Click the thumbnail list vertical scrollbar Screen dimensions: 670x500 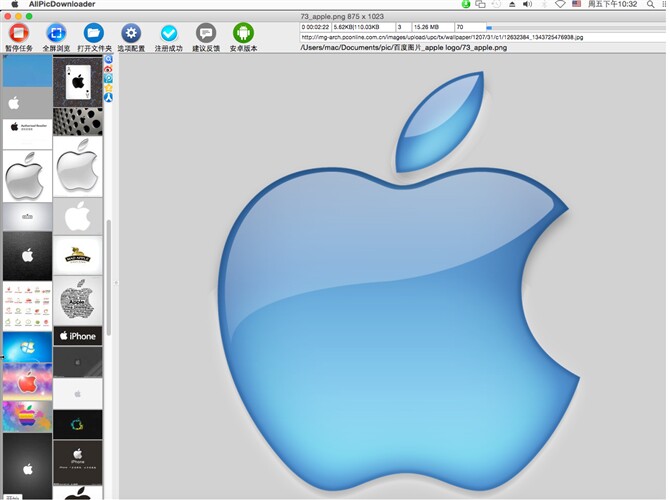(x=109, y=278)
